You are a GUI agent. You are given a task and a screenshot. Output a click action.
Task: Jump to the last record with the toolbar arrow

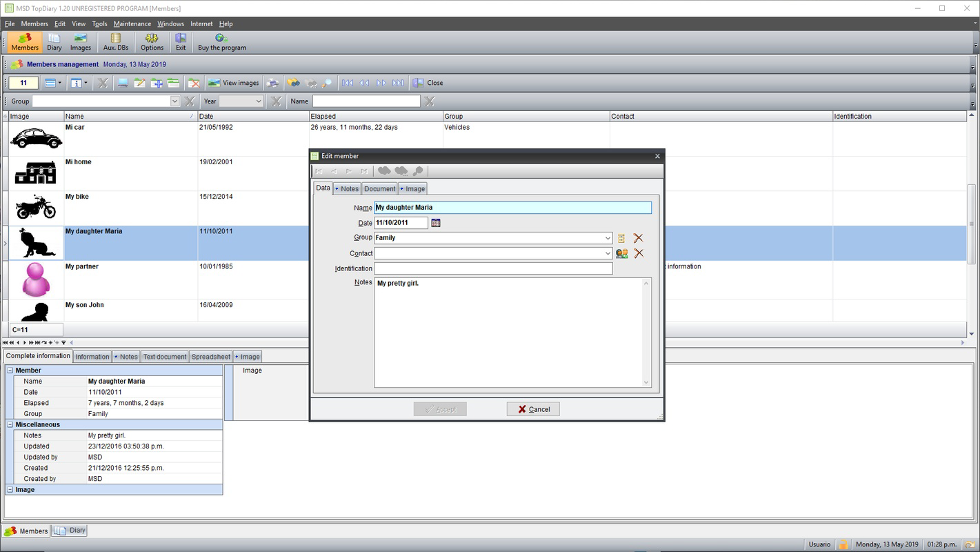point(398,83)
